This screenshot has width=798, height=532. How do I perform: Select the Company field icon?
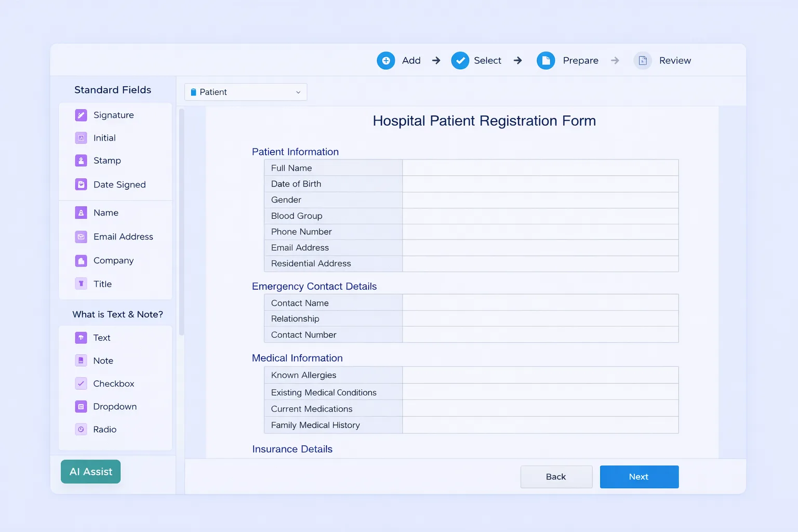pyautogui.click(x=81, y=260)
